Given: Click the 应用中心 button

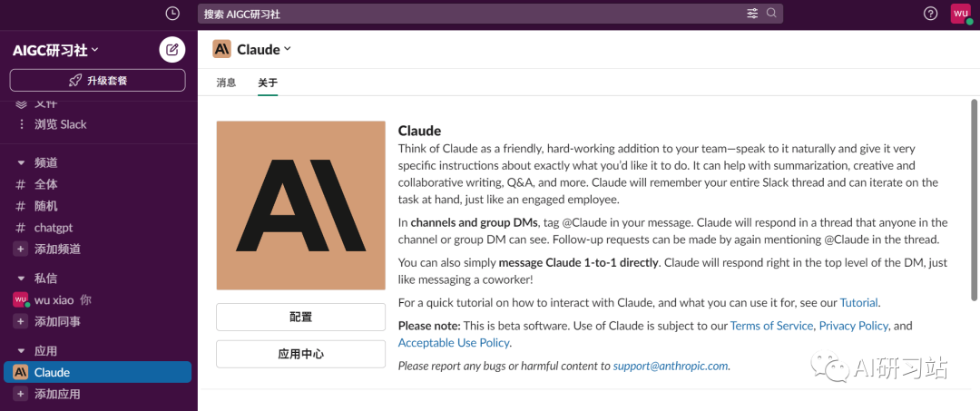Looking at the screenshot, I should click(x=300, y=354).
